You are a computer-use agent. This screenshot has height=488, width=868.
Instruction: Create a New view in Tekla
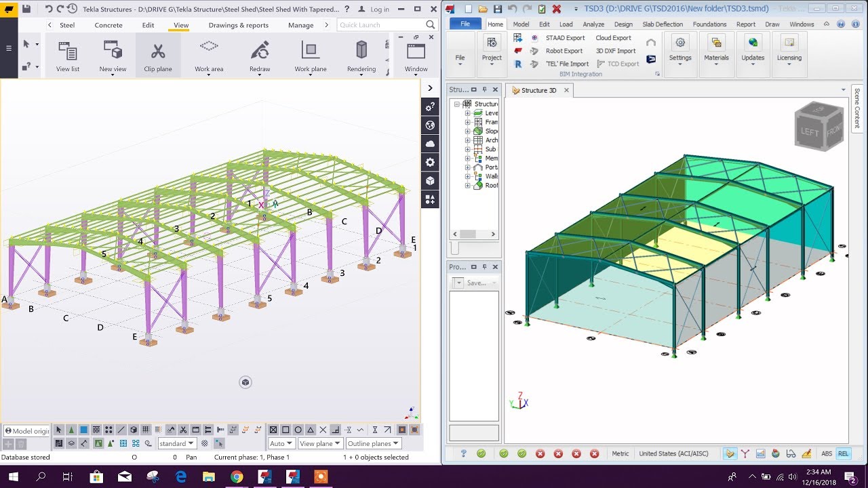coord(113,56)
